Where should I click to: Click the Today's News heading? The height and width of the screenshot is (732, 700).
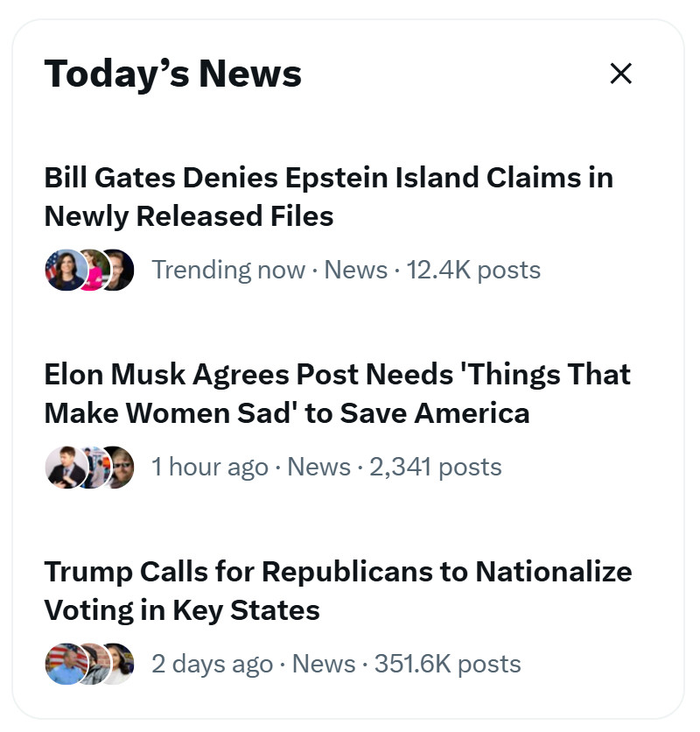(x=172, y=74)
